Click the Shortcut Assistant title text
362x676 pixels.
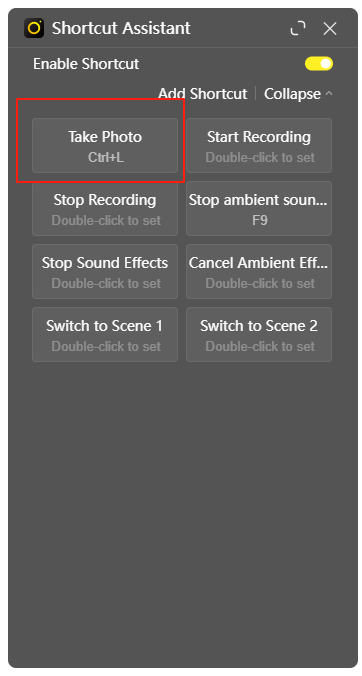tap(121, 28)
